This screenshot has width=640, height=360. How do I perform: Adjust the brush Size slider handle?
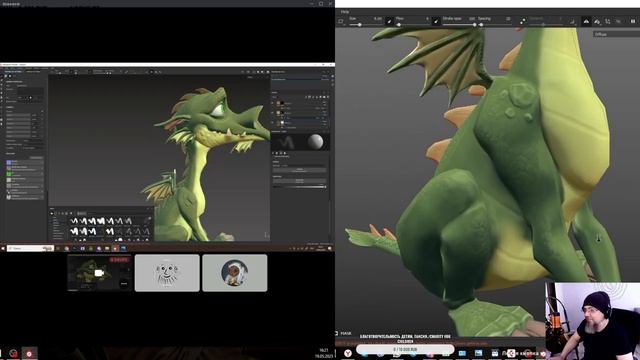[360, 25]
